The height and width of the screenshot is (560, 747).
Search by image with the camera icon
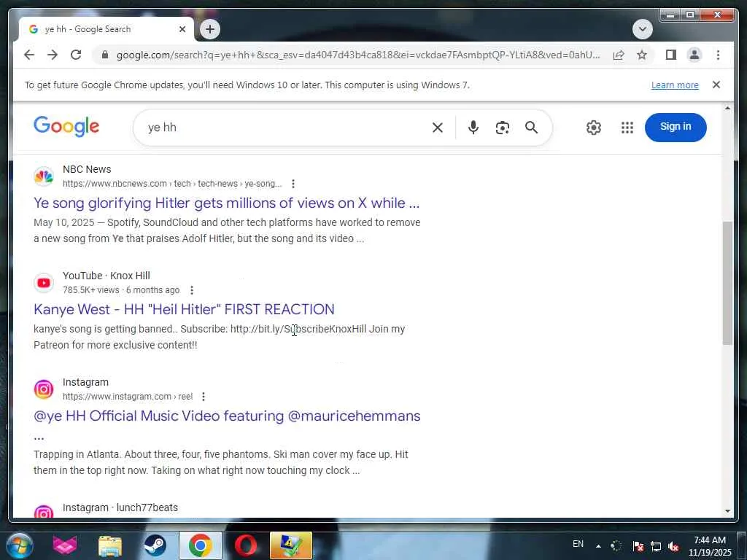point(502,127)
